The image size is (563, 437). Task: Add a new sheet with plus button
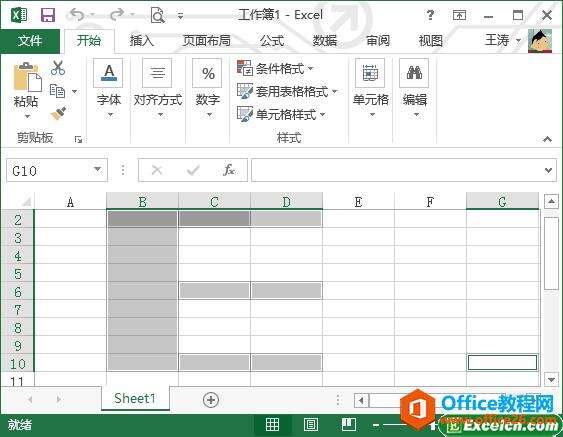(x=211, y=399)
